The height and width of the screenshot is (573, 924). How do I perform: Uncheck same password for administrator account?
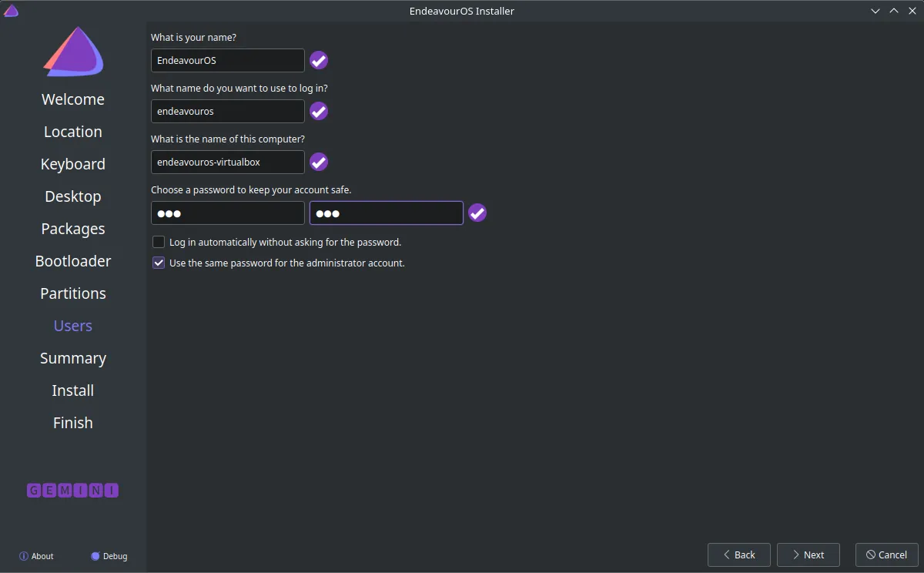coord(159,263)
